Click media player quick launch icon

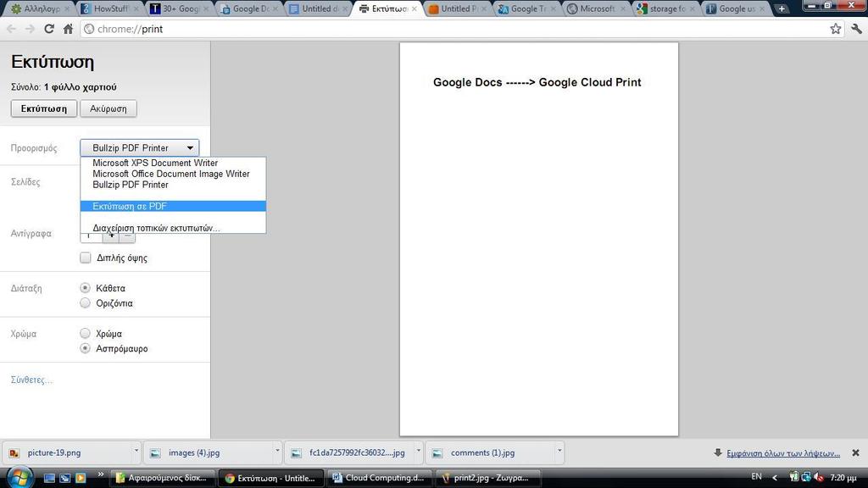tap(81, 478)
